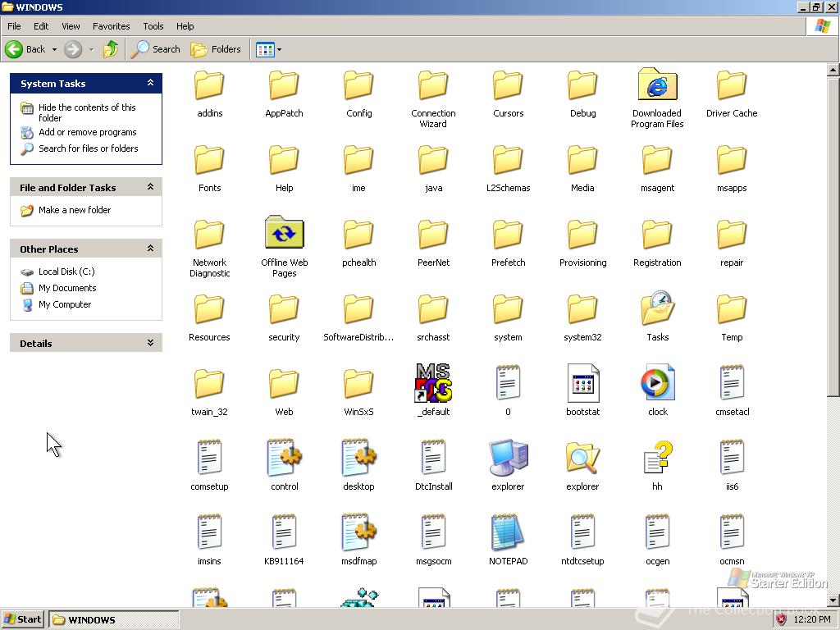Viewport: 840px width, 630px height.
Task: Expand the Details panel
Action: 151,342
